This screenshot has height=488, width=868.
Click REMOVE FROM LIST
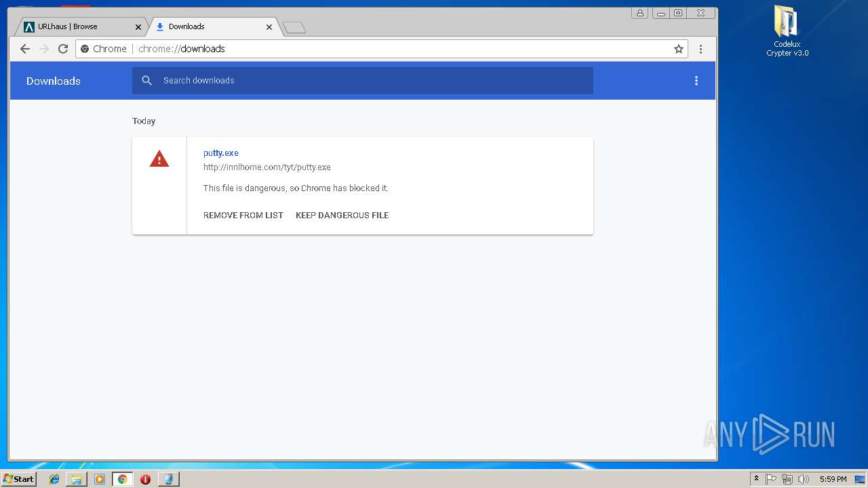pos(243,216)
